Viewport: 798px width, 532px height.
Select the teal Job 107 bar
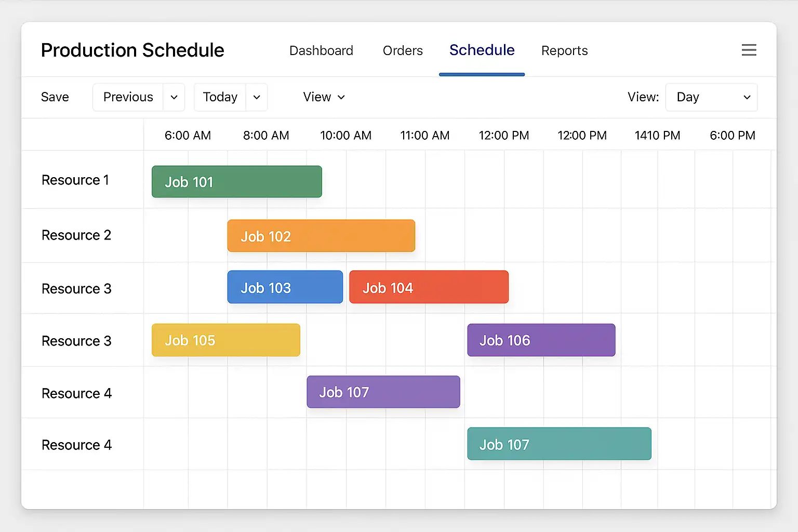(x=559, y=444)
